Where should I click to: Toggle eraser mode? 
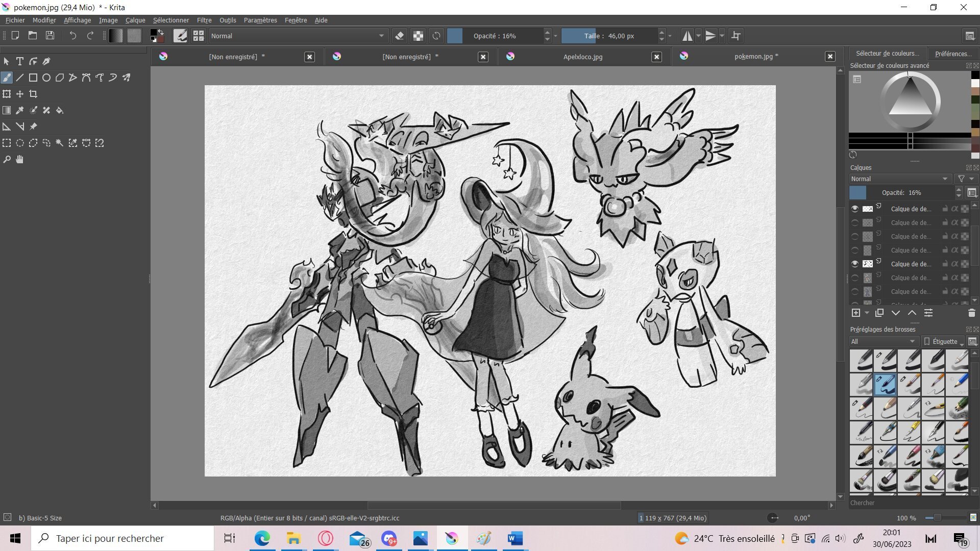click(400, 36)
